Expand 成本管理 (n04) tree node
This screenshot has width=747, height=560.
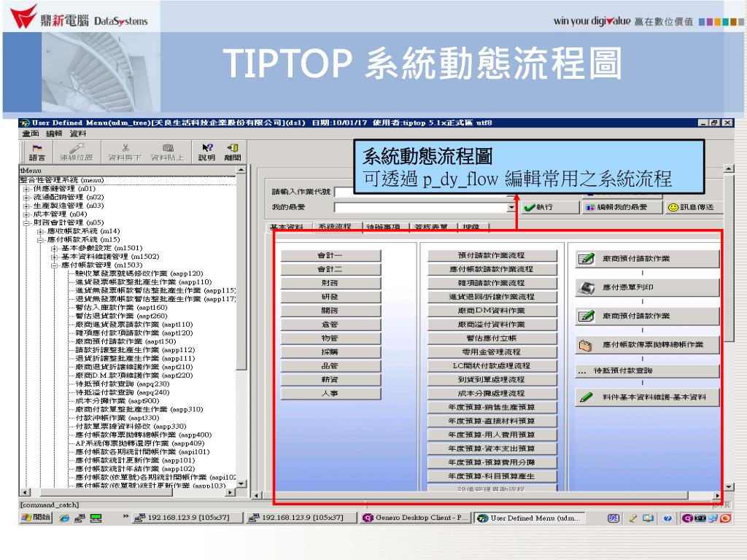click(x=26, y=214)
